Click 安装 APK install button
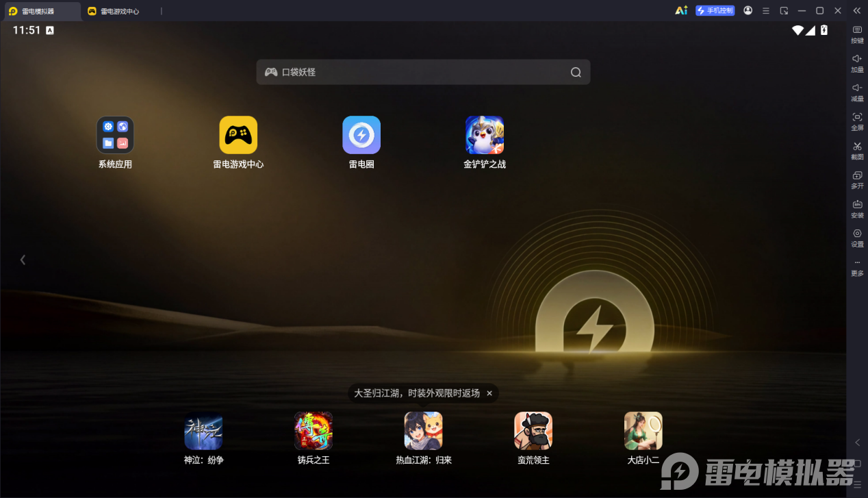 (x=857, y=209)
